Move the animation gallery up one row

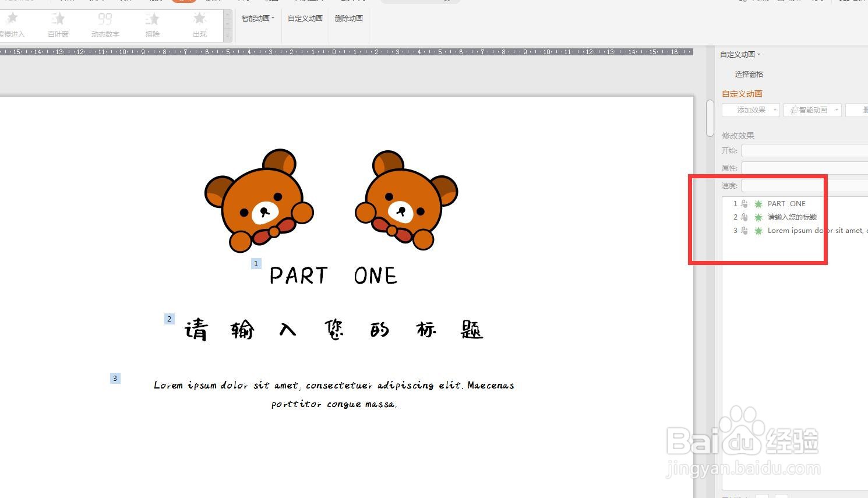pyautogui.click(x=228, y=15)
